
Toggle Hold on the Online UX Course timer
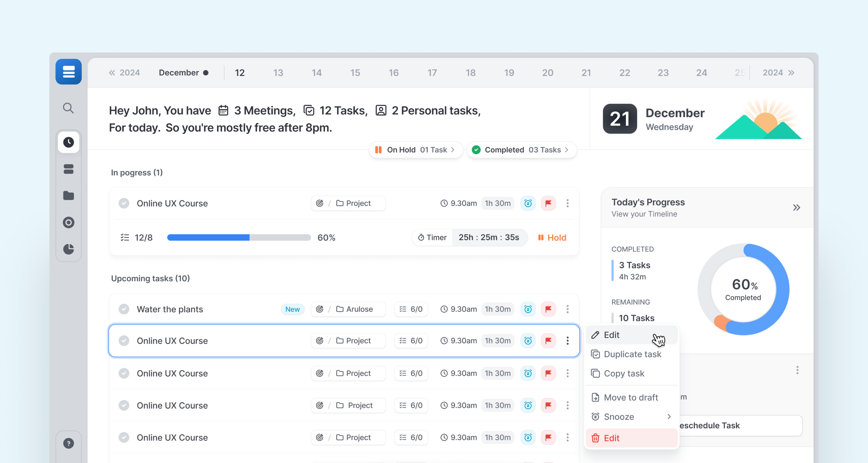point(552,237)
